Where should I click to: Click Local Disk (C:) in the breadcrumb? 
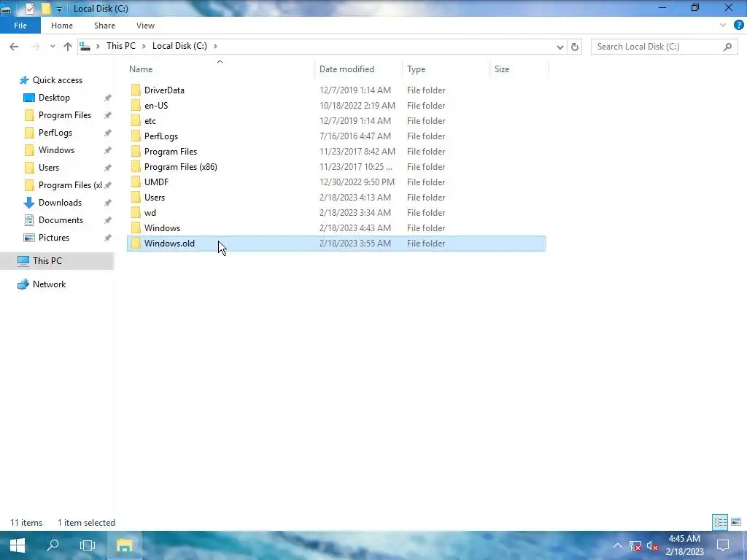click(179, 46)
